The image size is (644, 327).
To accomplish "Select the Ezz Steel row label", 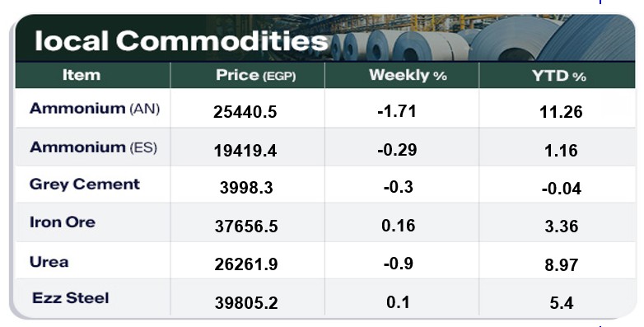I will (71, 298).
